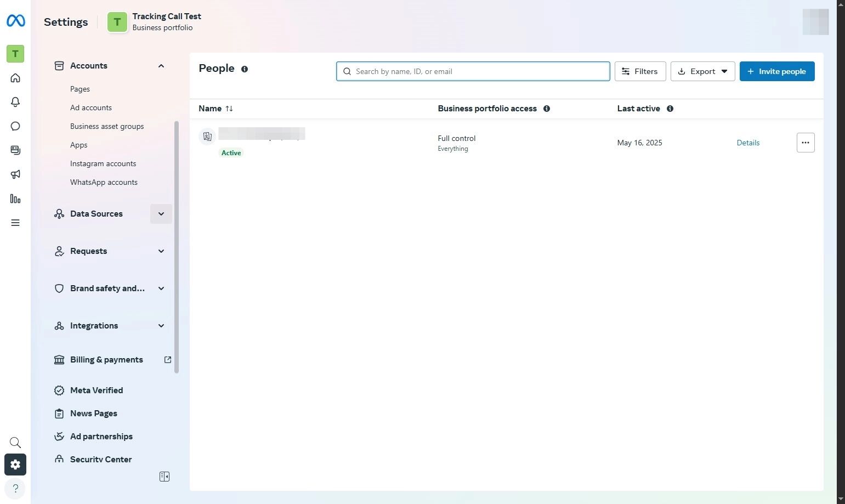Open Insights via the bar chart icon
The image size is (845, 504).
point(15,199)
